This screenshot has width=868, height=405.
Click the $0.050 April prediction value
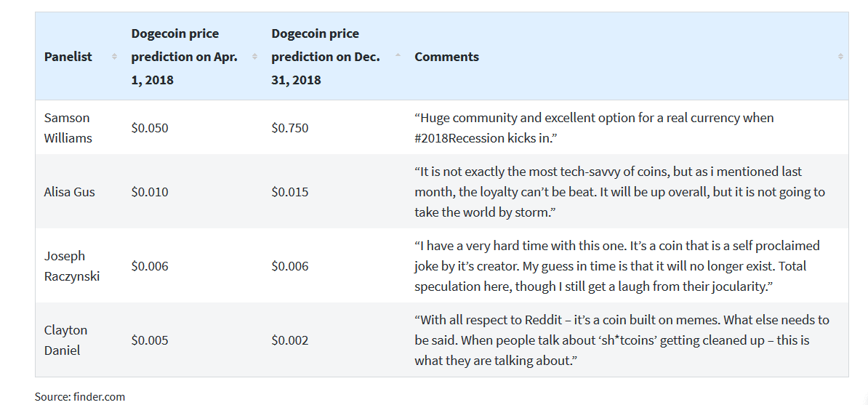click(x=149, y=128)
